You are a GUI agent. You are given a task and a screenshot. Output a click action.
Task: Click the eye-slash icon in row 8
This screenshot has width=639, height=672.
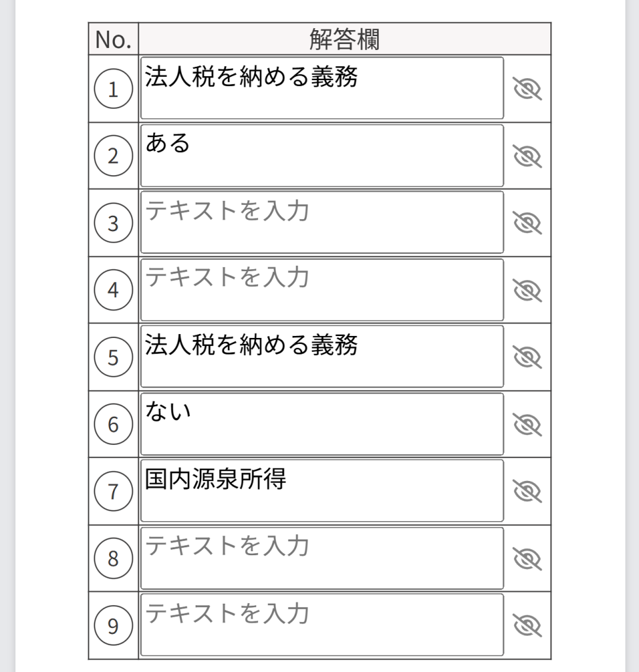[527, 558]
